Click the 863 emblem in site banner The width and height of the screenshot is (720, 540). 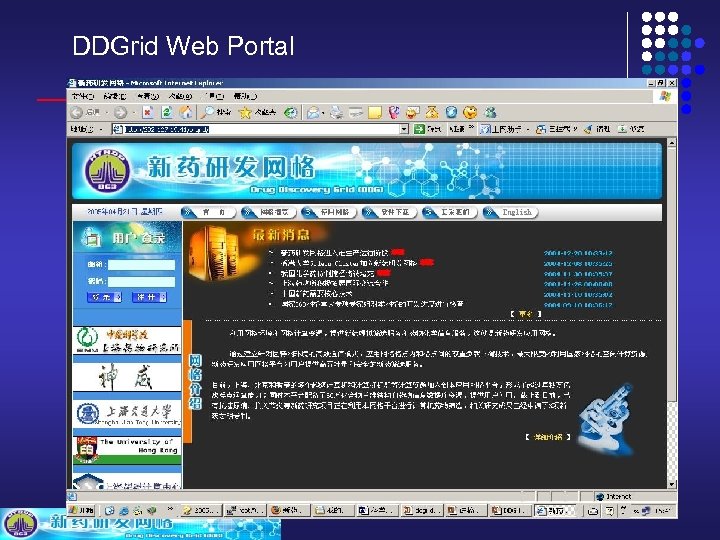107,171
